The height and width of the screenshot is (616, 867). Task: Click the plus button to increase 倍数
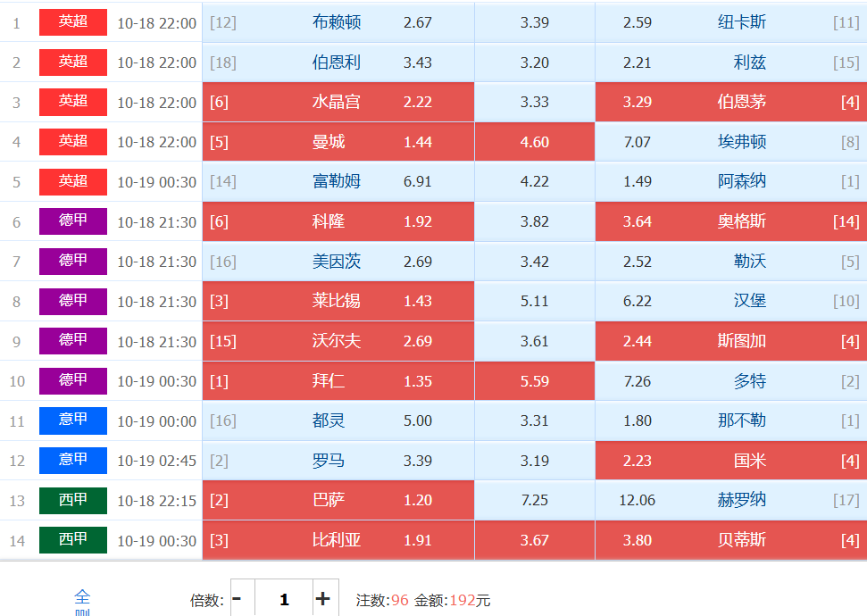[323, 599]
